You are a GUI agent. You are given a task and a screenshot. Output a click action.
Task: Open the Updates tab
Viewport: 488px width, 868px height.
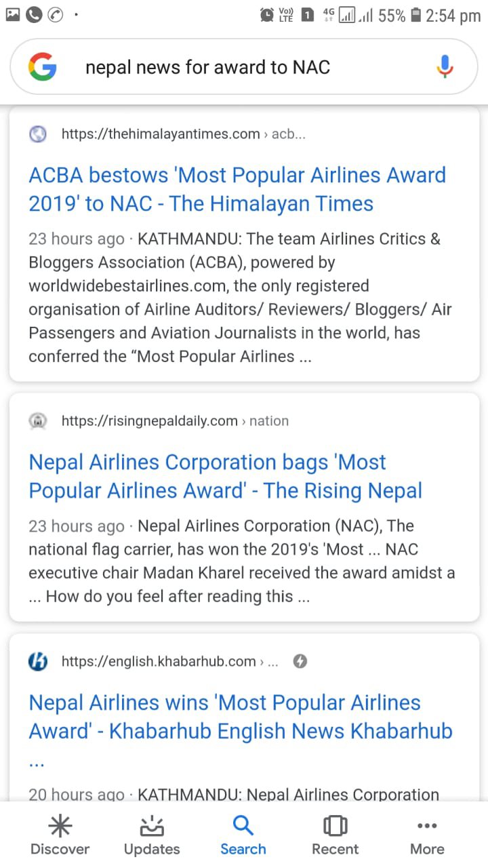[x=152, y=835]
